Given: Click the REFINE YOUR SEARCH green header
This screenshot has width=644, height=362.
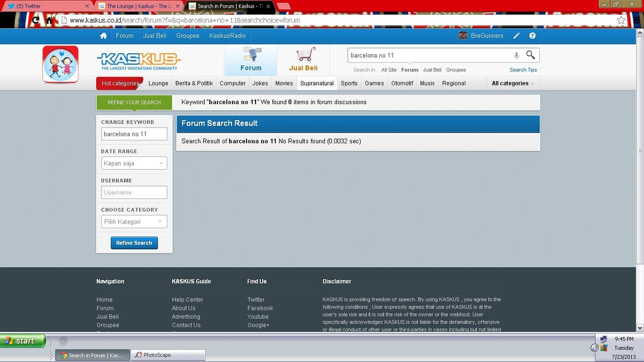Looking at the screenshot, I should pos(134,102).
